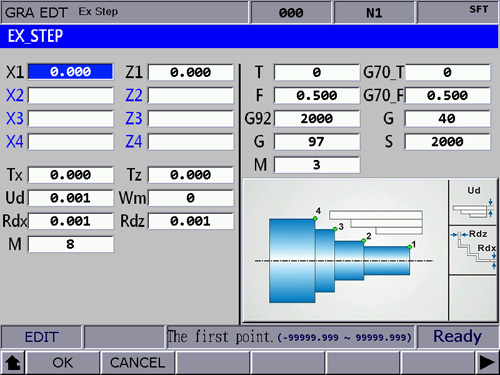Click the stepped shaft diagram image
This screenshot has height=375, width=500.
tap(345, 251)
